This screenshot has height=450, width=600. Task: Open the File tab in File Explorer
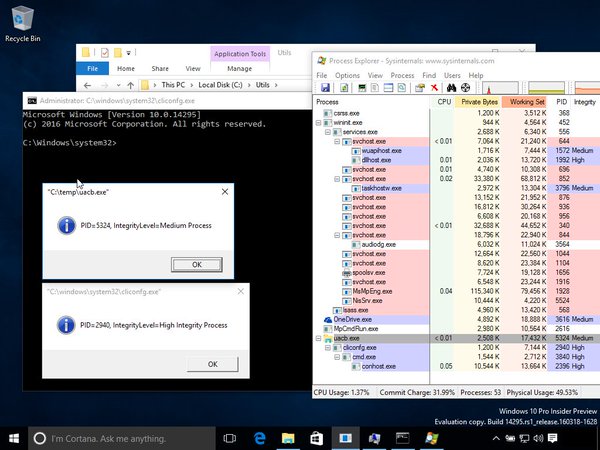click(x=92, y=68)
